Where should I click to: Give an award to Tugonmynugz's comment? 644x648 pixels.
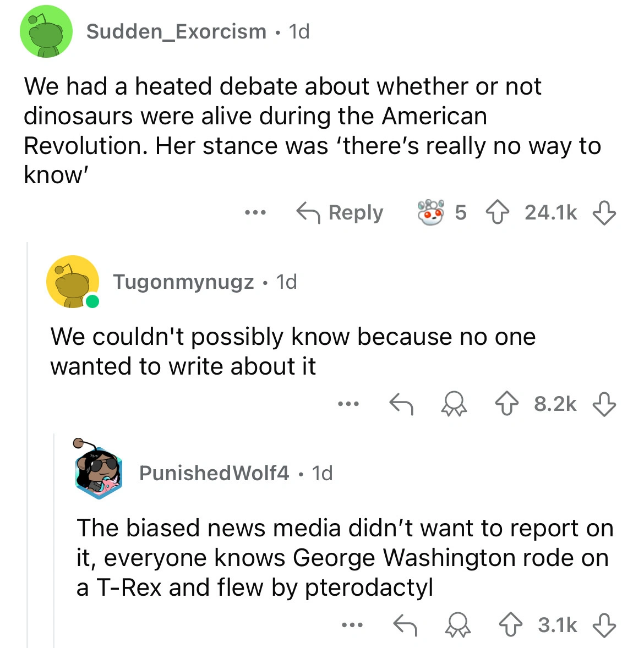(454, 404)
